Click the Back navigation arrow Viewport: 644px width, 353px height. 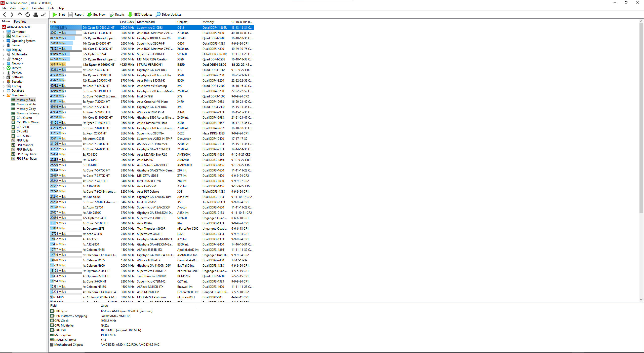pyautogui.click(x=4, y=15)
